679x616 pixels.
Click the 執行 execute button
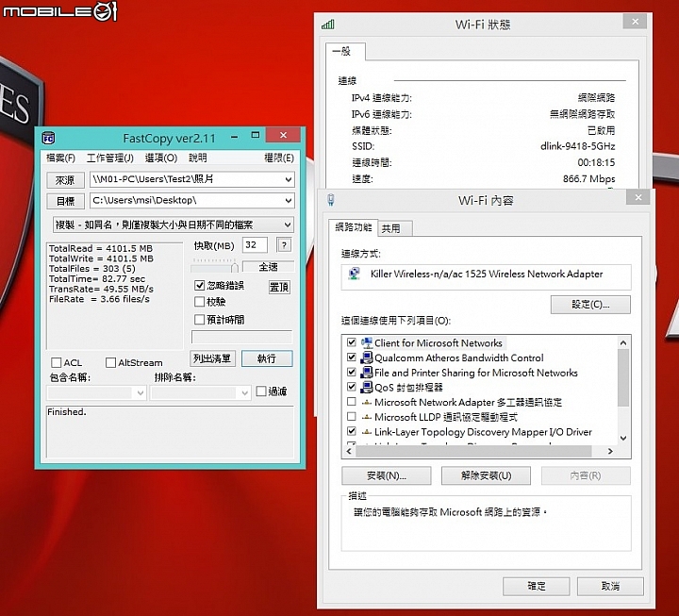[267, 358]
